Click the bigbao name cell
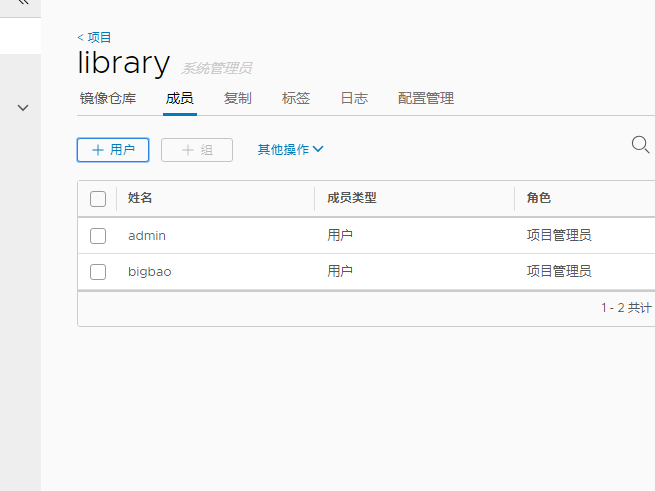Image resolution: width=655 pixels, height=491 pixels. pos(150,272)
